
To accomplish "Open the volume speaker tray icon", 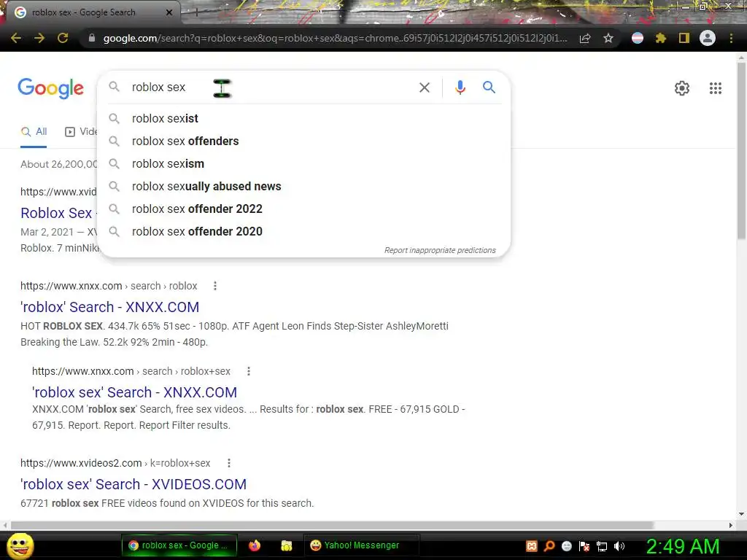I will click(x=619, y=546).
